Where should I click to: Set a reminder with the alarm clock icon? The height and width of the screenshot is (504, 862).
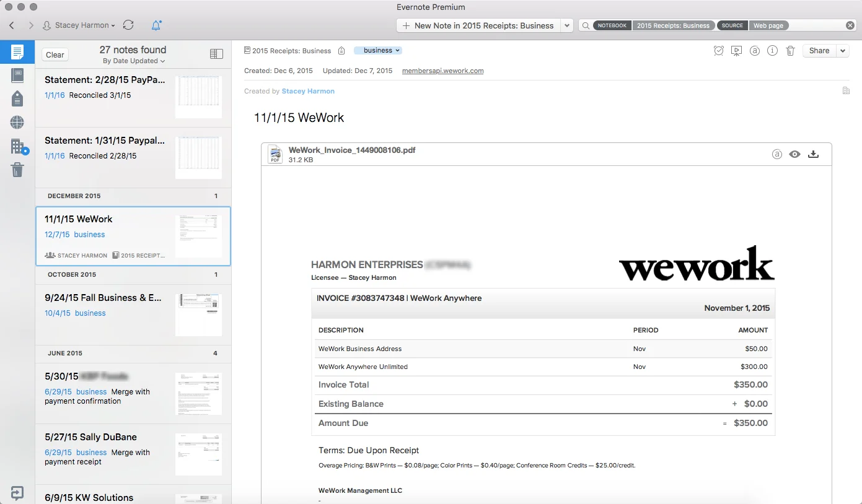click(719, 51)
